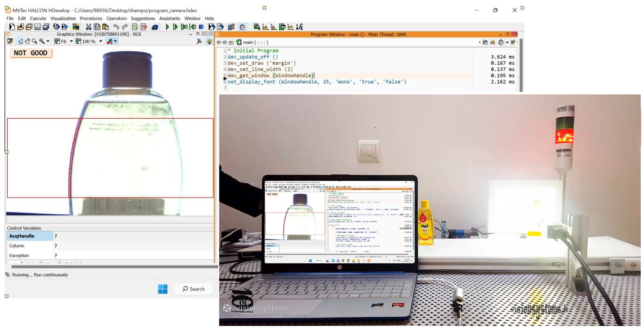
Task: Open the Visualization menu
Action: 63,18
